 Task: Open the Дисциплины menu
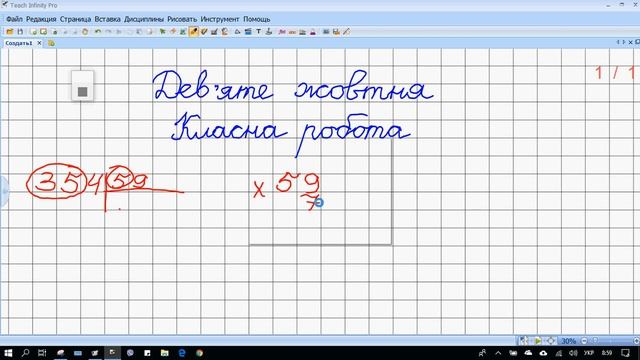pos(144,19)
